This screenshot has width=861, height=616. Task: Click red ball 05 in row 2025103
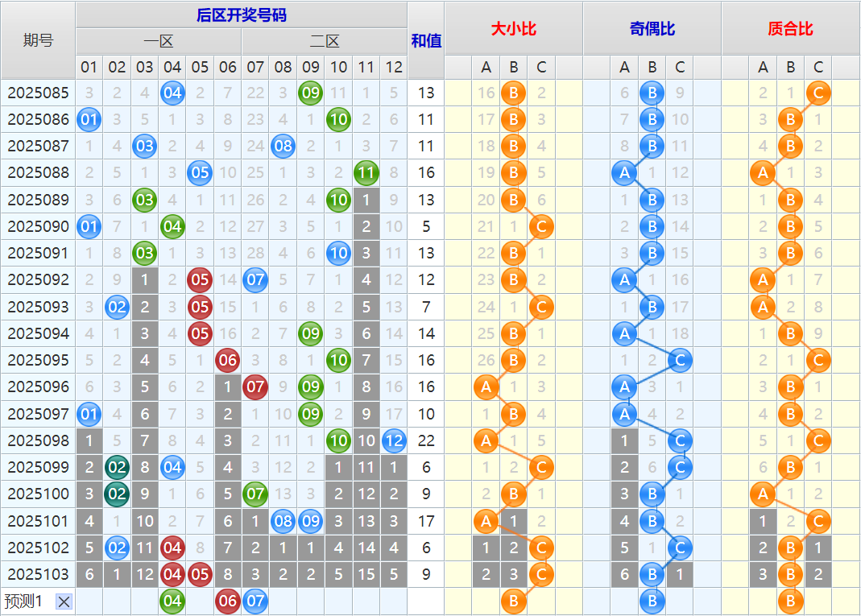[200, 574]
